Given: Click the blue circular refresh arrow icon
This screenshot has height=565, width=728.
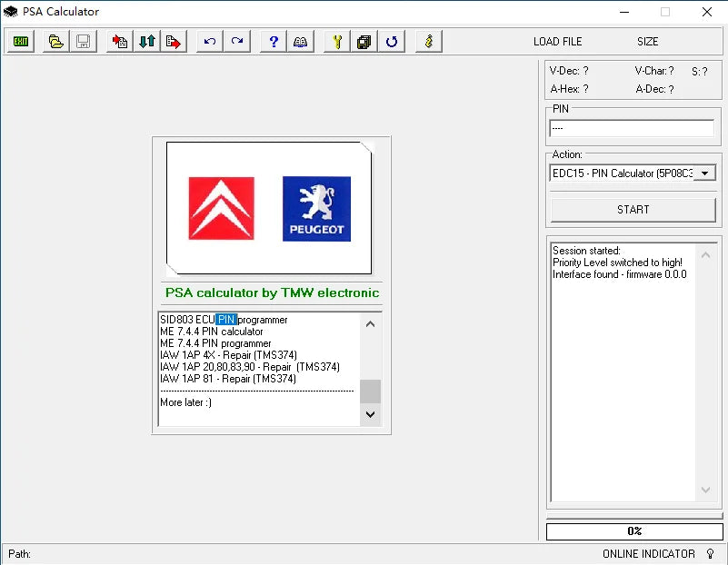Looking at the screenshot, I should [392, 42].
